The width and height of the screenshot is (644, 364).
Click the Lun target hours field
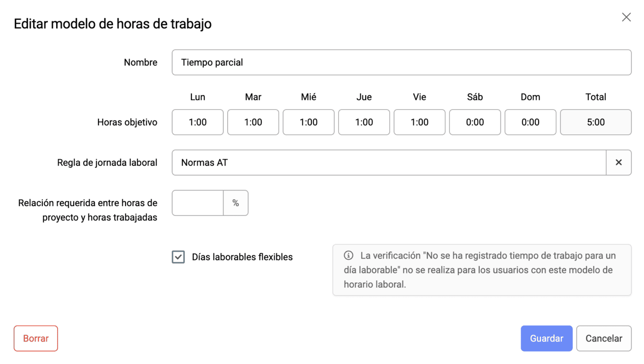[x=197, y=122]
